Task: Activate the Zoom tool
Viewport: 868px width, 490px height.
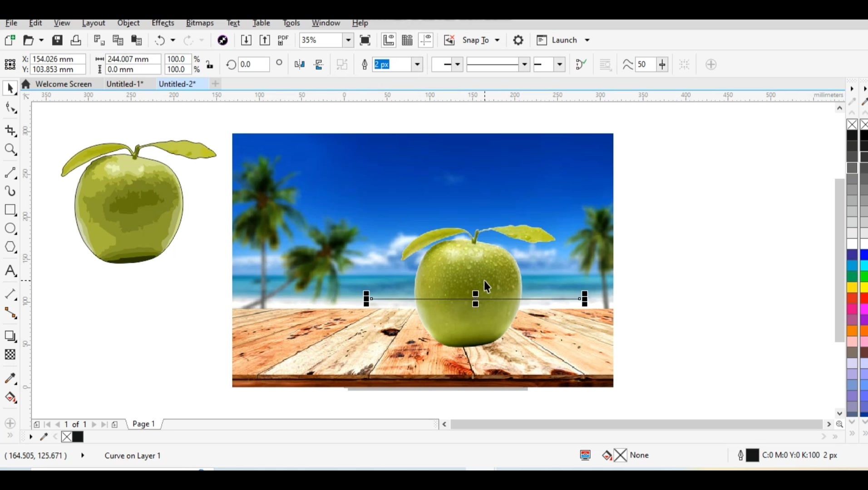Action: click(10, 150)
